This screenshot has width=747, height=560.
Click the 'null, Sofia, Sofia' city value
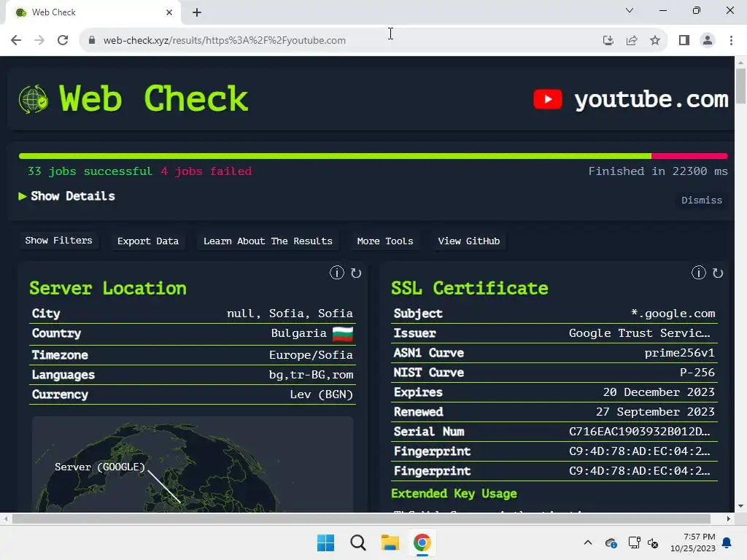[290, 314]
